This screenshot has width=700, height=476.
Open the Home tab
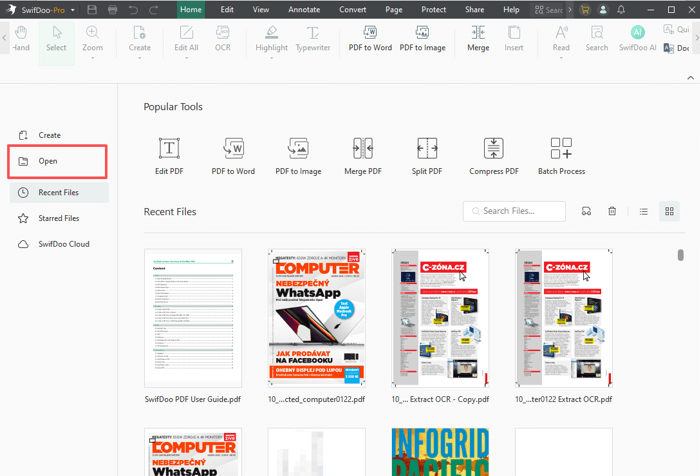click(191, 9)
